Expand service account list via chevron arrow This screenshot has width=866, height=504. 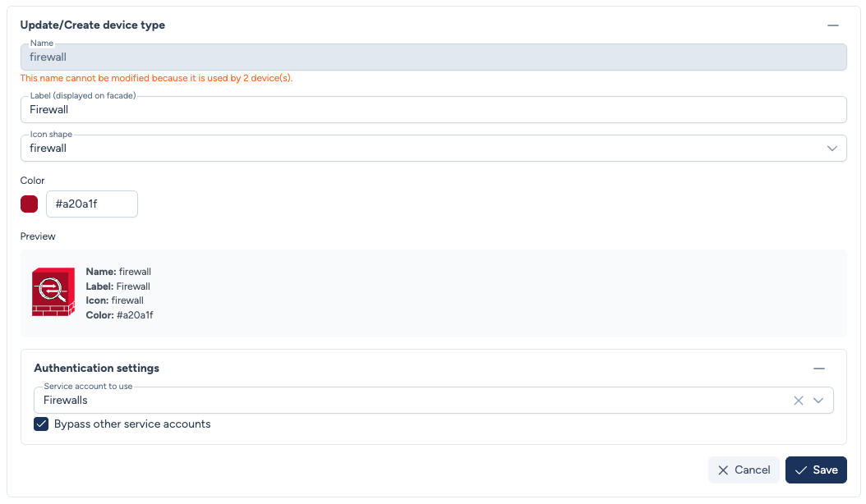[x=818, y=401]
